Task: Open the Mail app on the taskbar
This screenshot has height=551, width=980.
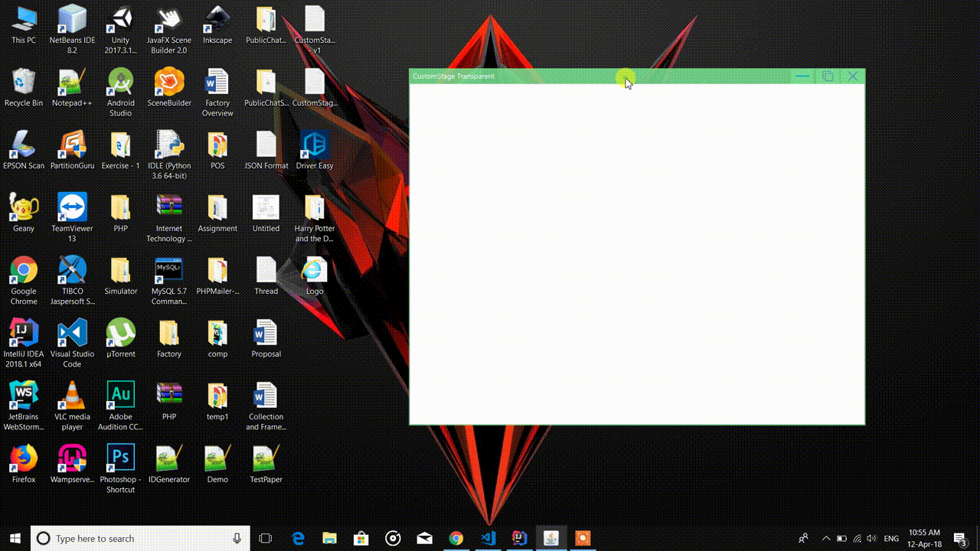Action: pos(424,539)
